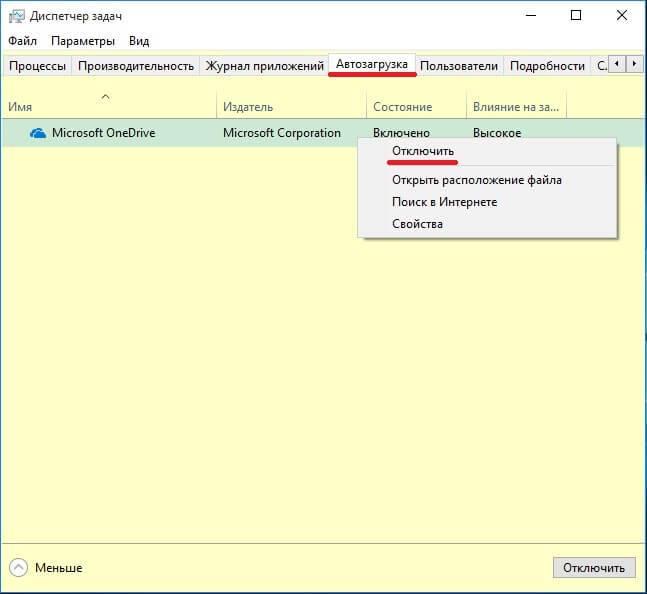The width and height of the screenshot is (647, 594).
Task: Choose Поиск в Интернете menu entry
Action: coord(487,202)
